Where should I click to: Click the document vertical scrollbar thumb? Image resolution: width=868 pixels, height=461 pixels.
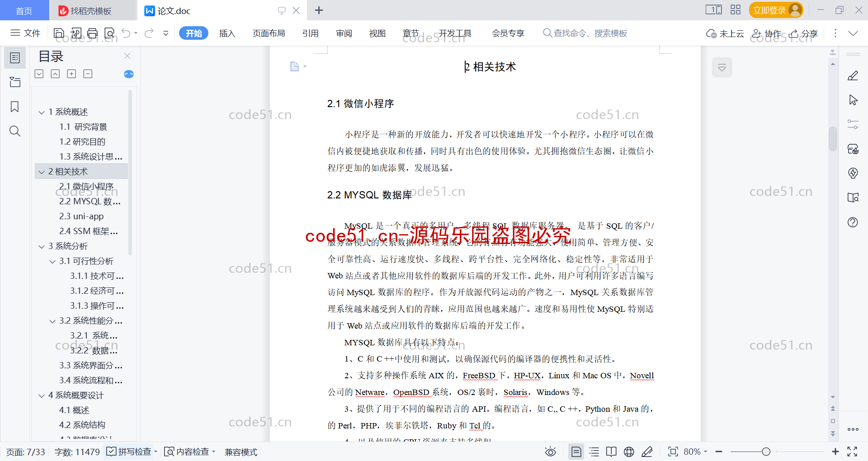click(x=833, y=139)
